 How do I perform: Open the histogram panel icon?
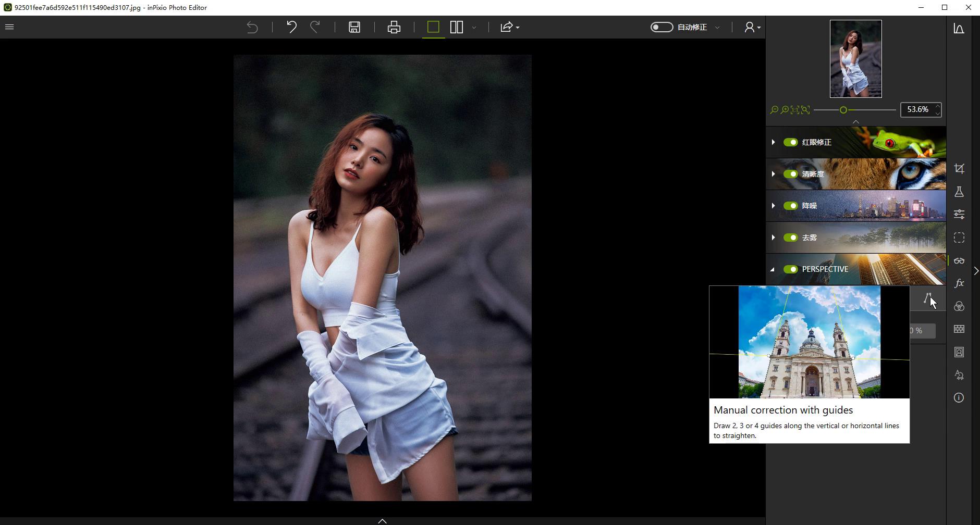coord(959,29)
